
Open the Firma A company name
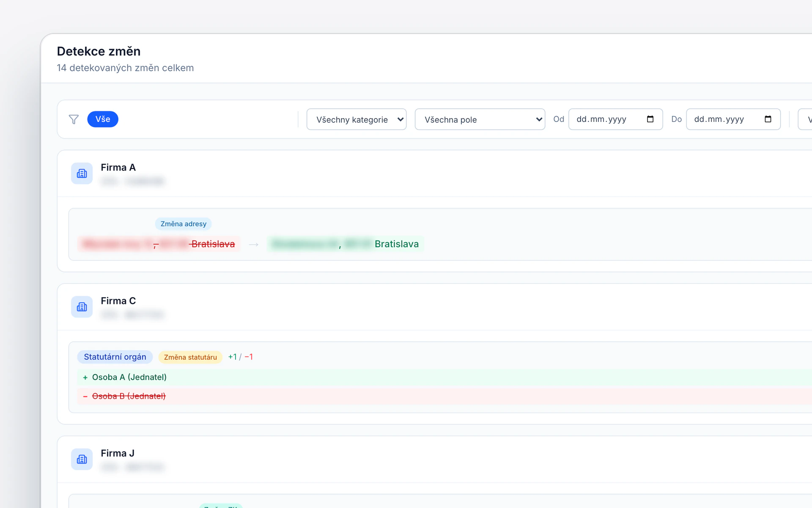point(118,168)
